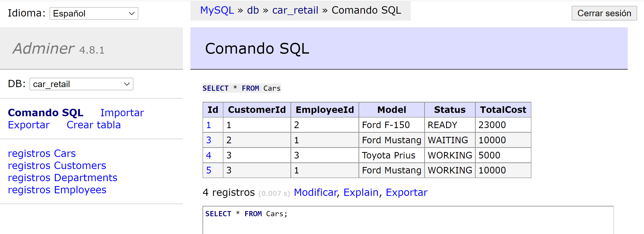Click the Model column header

(x=391, y=110)
